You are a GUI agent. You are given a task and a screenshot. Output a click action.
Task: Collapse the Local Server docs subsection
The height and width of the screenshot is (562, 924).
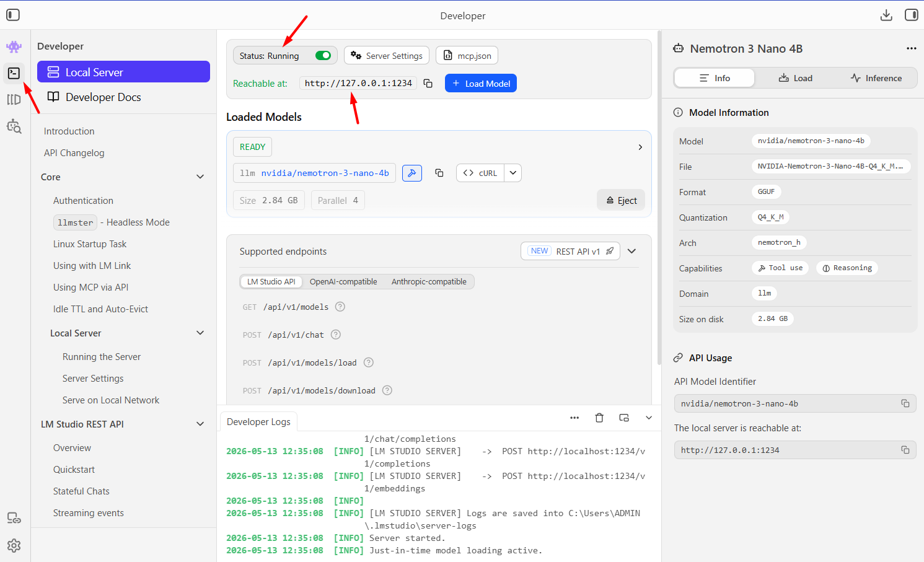pos(200,333)
